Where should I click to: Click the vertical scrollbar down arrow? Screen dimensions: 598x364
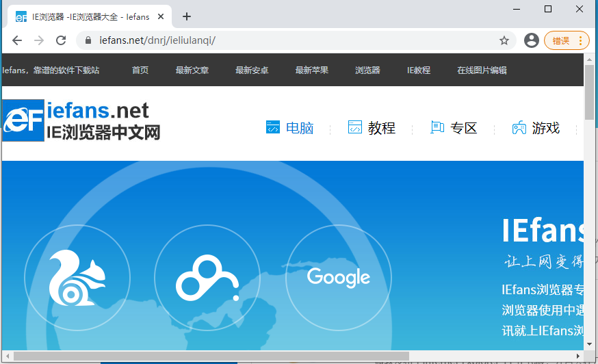[x=589, y=343]
